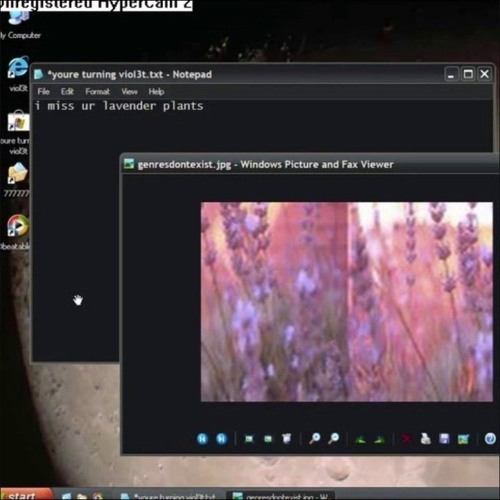Click the lavender photo in Picture Viewer
The height and width of the screenshot is (500, 500).
pyautogui.click(x=347, y=302)
